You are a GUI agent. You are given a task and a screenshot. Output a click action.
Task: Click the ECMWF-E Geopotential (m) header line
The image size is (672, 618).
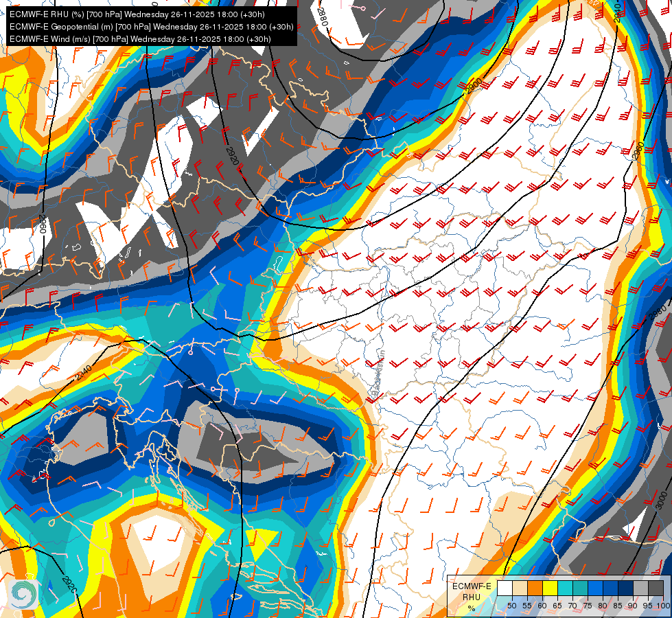coord(151,27)
